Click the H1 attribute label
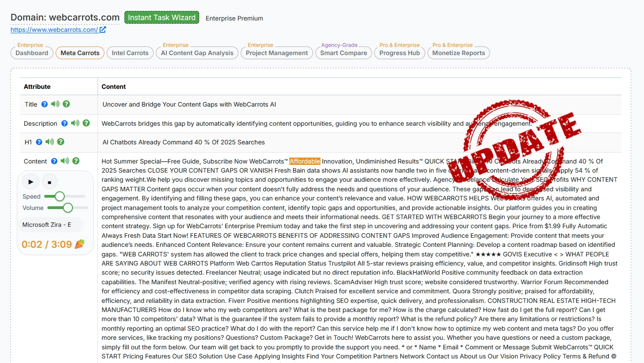 28,142
